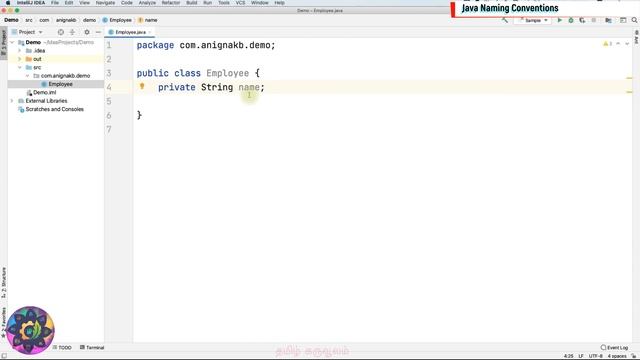Click the lightbulb intention icon on line 4
Screen dimensions: 640x360
(142, 86)
